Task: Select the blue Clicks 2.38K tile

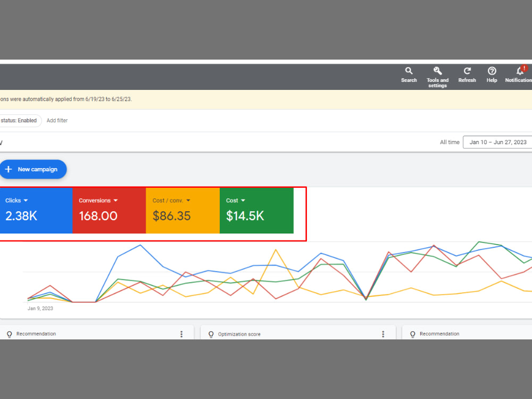Action: (x=36, y=210)
